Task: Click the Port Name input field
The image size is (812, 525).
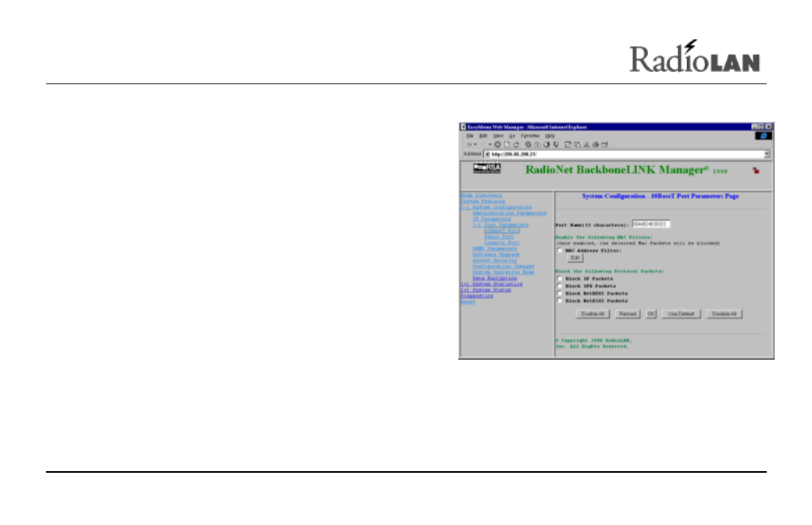Action: pos(651,225)
